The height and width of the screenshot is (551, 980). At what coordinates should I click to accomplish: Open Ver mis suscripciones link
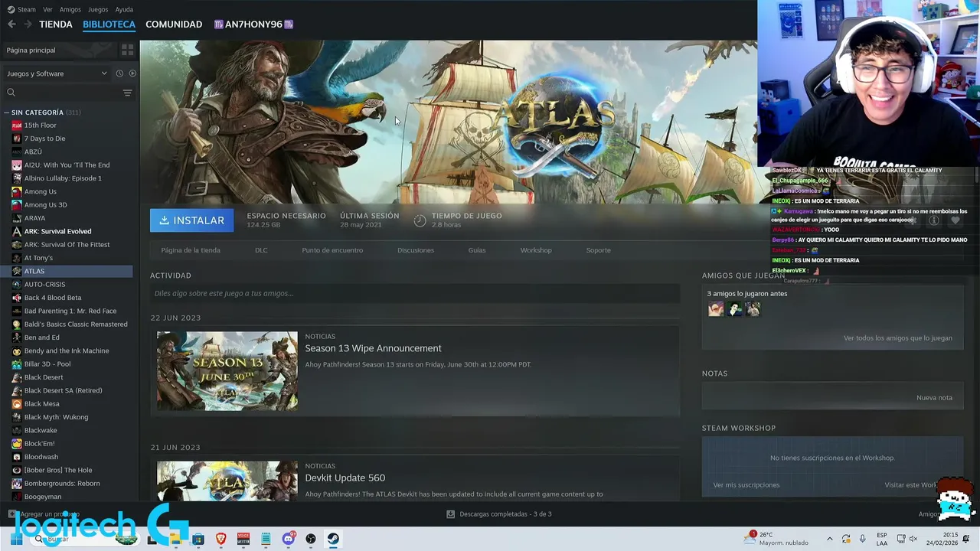[746, 485]
